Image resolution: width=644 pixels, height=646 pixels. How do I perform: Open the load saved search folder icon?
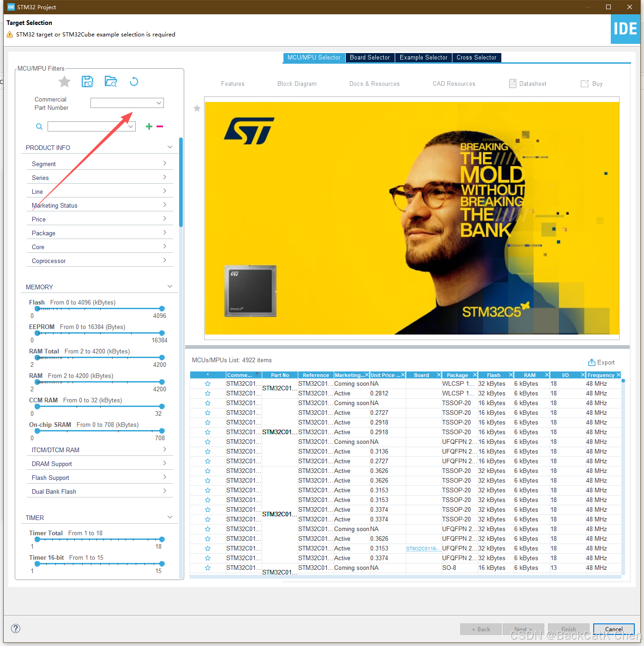coord(111,82)
